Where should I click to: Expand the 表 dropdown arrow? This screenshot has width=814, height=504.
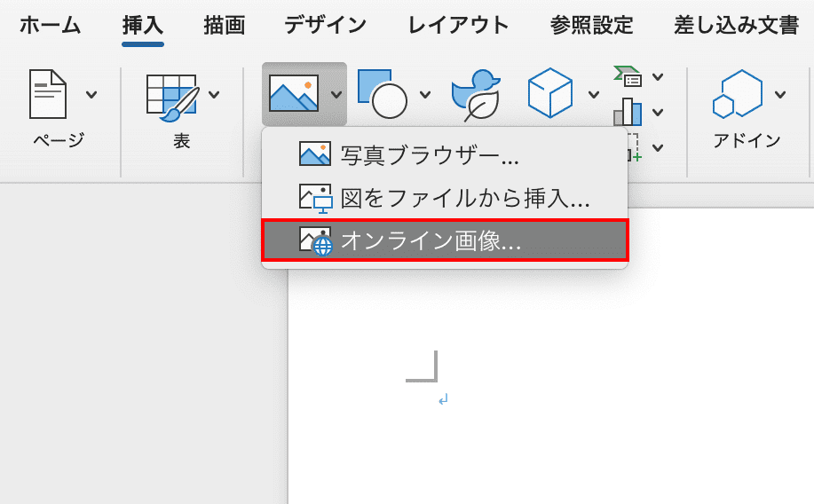214,94
